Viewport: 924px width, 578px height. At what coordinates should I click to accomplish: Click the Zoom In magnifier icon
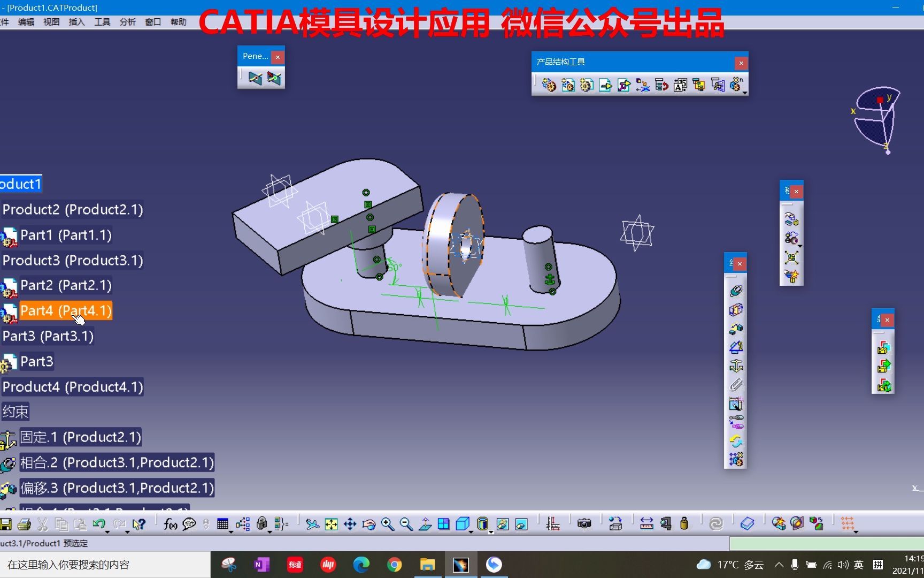pos(388,524)
